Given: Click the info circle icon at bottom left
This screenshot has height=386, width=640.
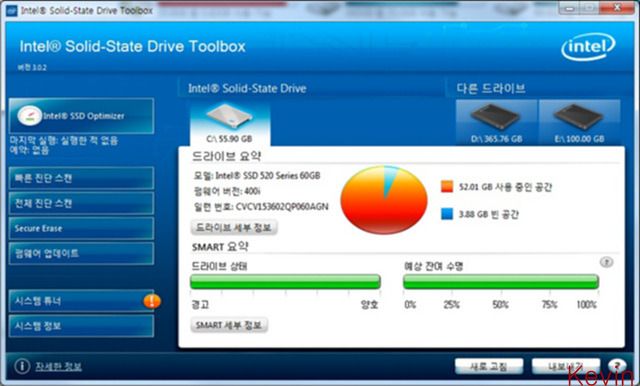Looking at the screenshot, I should click(22, 366).
